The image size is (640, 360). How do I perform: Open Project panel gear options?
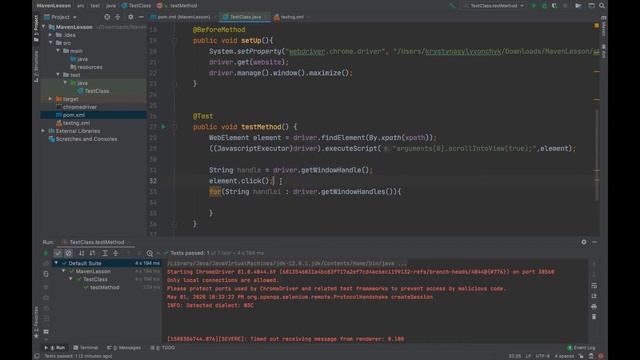pyautogui.click(x=131, y=17)
